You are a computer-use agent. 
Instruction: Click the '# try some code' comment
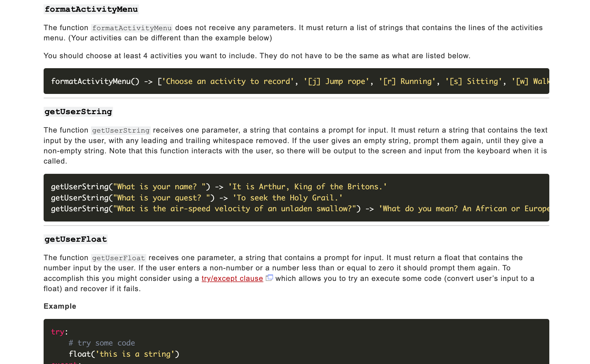point(102,343)
